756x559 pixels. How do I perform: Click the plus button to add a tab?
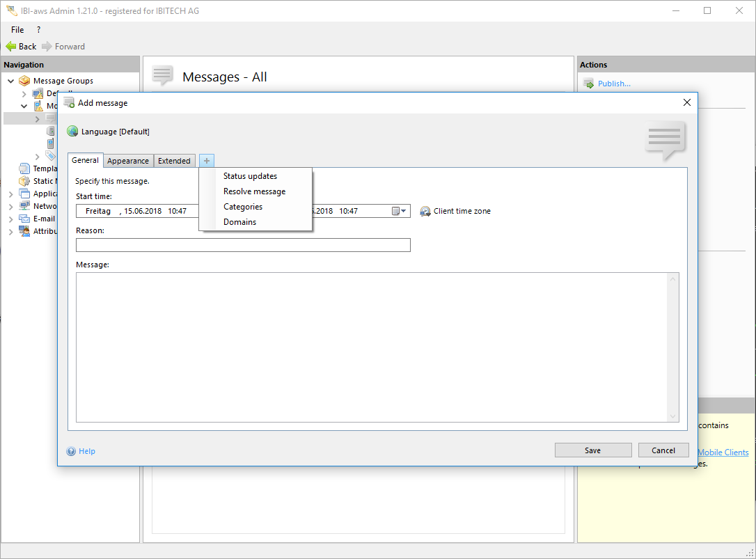click(x=207, y=161)
